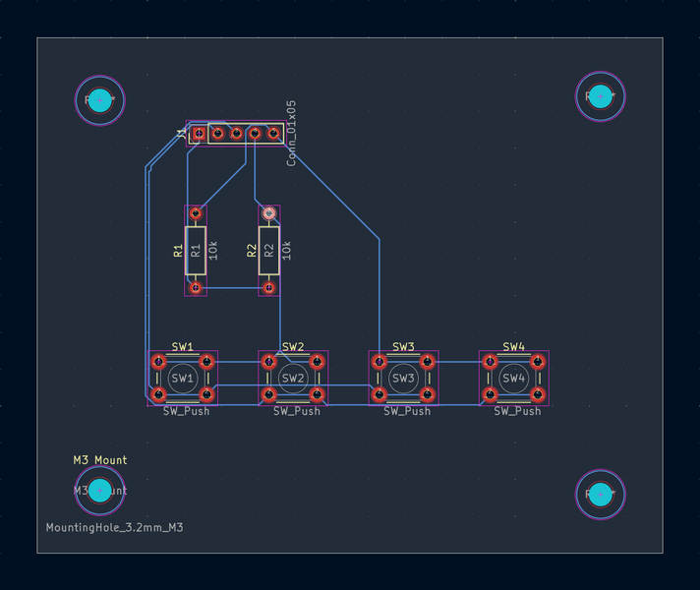Select the lower pad of resistor R2
The image size is (700, 590).
click(268, 288)
